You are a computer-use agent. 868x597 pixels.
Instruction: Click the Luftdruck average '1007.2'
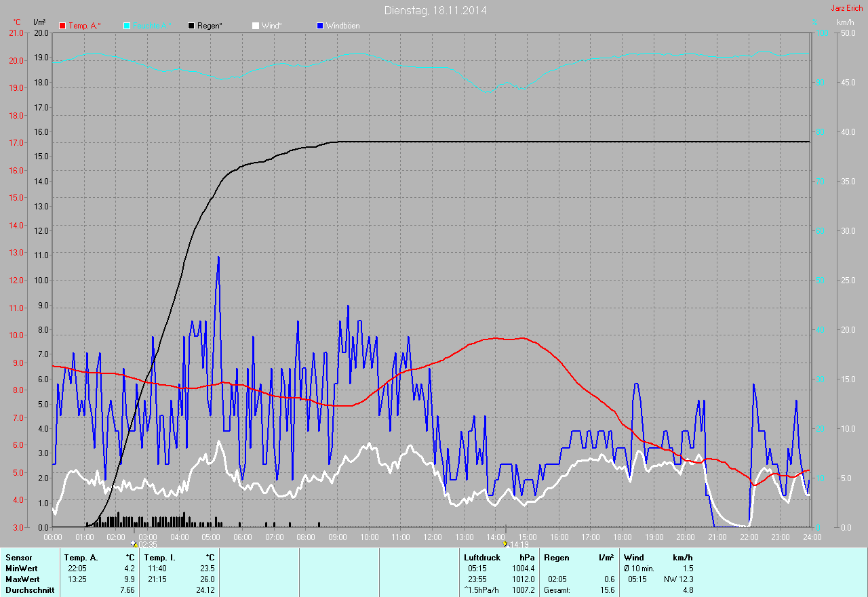pyautogui.click(x=523, y=590)
